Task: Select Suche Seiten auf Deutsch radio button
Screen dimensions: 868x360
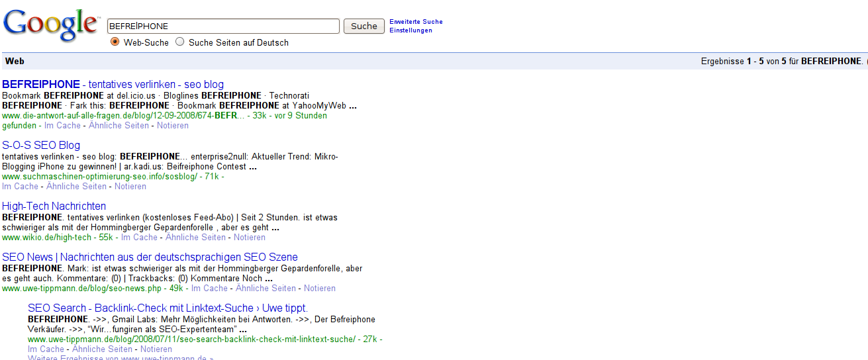Action: pyautogui.click(x=180, y=42)
